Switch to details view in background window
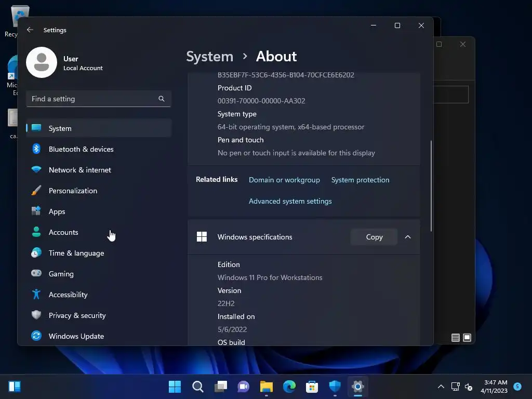This screenshot has height=399, width=532. point(456,338)
